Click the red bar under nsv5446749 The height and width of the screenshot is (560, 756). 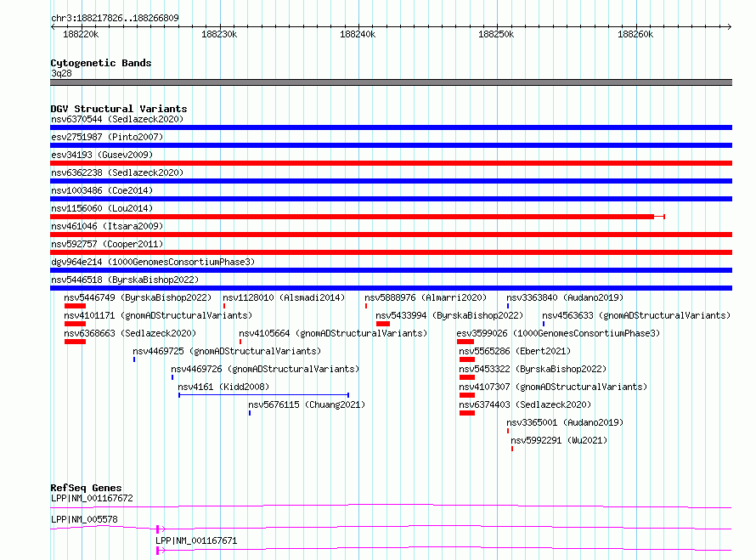tap(75, 306)
